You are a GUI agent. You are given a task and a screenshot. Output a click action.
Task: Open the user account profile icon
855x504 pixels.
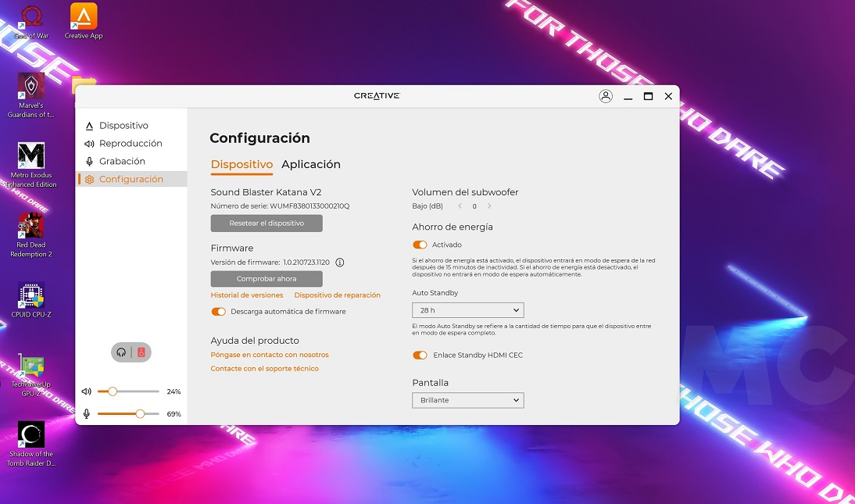click(605, 96)
